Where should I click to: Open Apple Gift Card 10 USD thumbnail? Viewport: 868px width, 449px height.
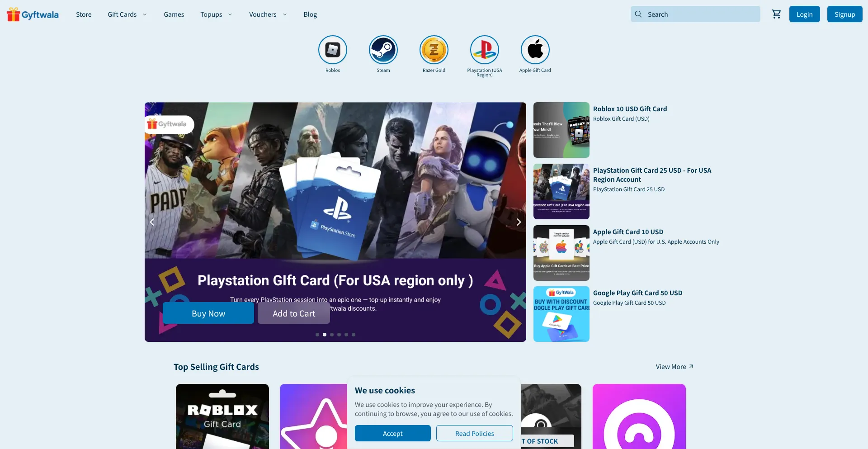[561, 253]
